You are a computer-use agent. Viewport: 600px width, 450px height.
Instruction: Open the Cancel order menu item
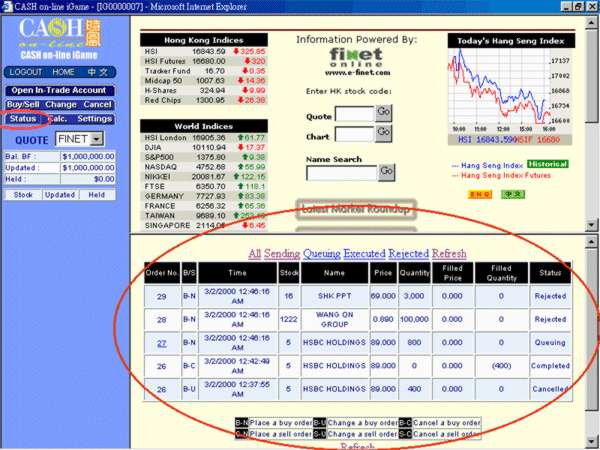[98, 104]
